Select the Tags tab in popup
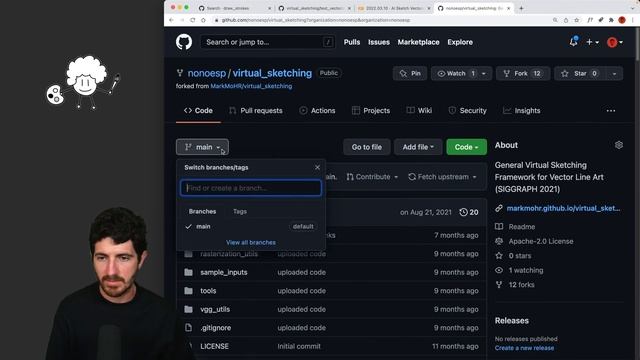Viewport: 640px width, 360px height. (x=240, y=211)
